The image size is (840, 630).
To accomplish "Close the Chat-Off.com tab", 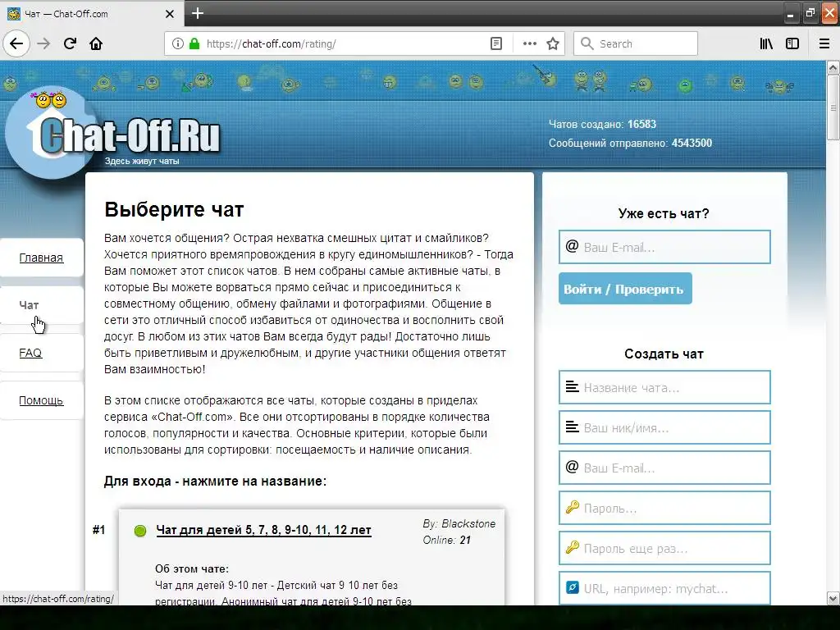I will (x=170, y=14).
